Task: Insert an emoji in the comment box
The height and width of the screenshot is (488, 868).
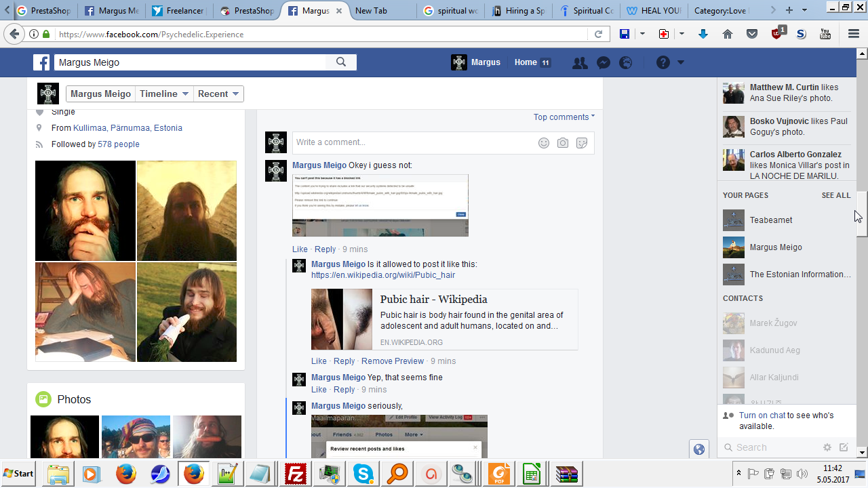Action: (x=544, y=142)
